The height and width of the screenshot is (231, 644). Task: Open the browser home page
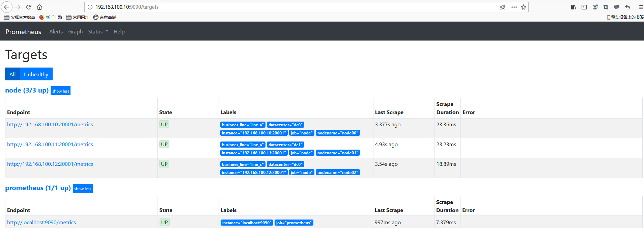[39, 7]
